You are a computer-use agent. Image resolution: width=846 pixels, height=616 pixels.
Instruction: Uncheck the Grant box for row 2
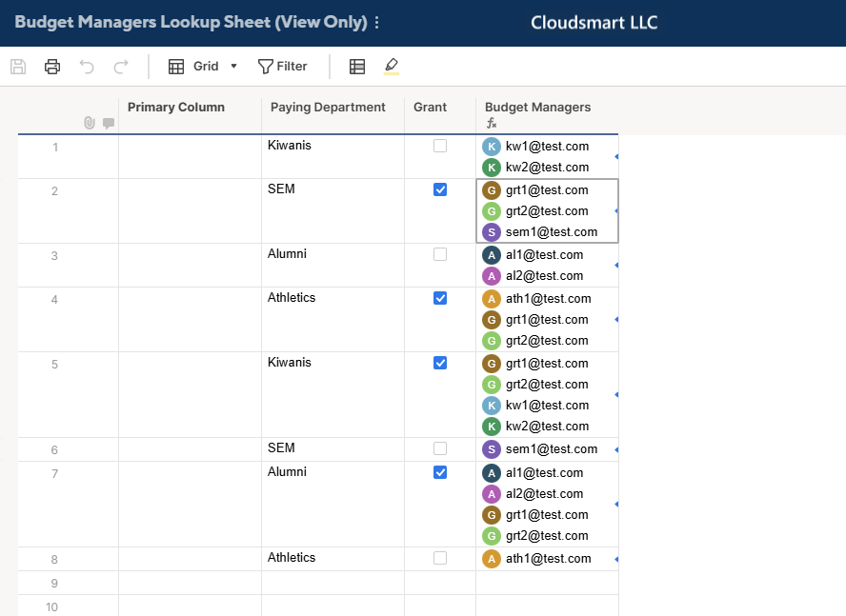pos(440,189)
